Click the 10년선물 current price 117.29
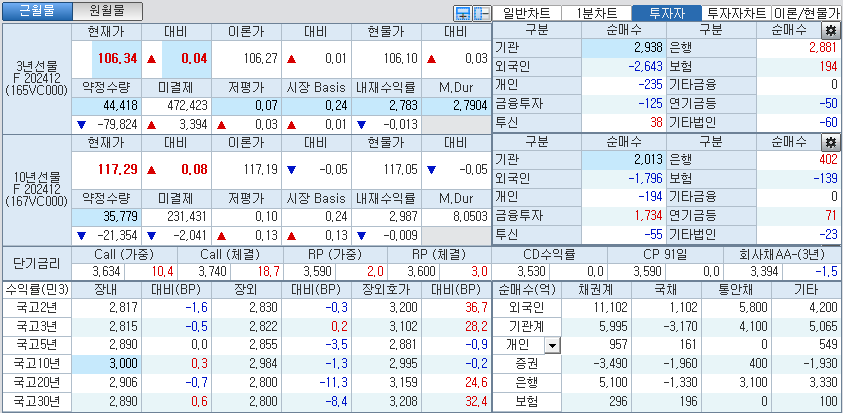This screenshot has height=413, width=843. coord(117,170)
